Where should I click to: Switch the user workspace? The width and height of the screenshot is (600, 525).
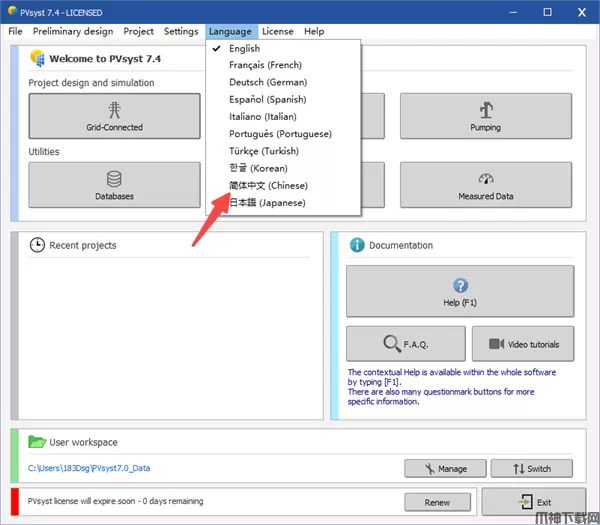point(531,468)
